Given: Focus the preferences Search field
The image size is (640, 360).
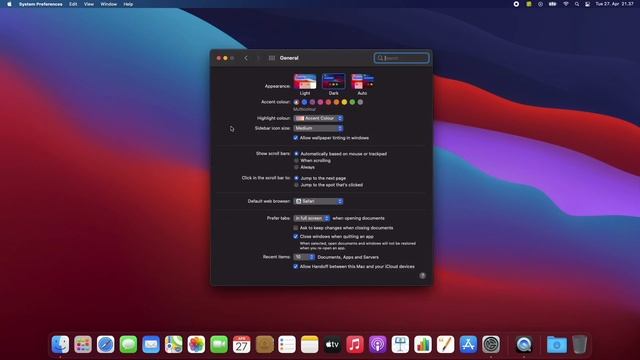Looking at the screenshot, I should click(402, 58).
